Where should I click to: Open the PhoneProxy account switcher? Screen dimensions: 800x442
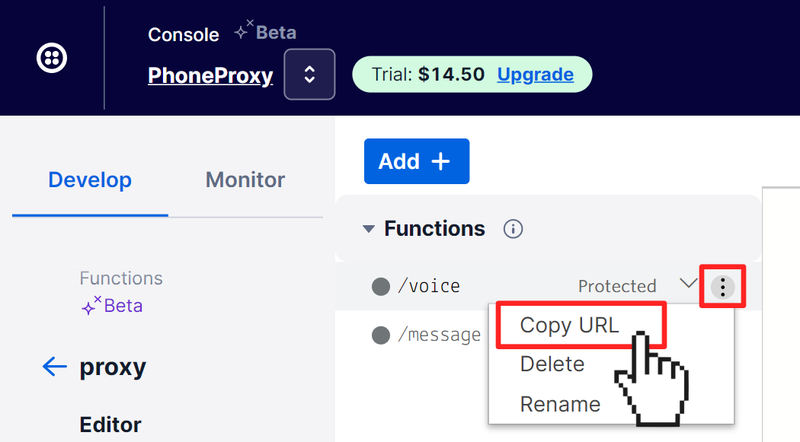point(309,75)
